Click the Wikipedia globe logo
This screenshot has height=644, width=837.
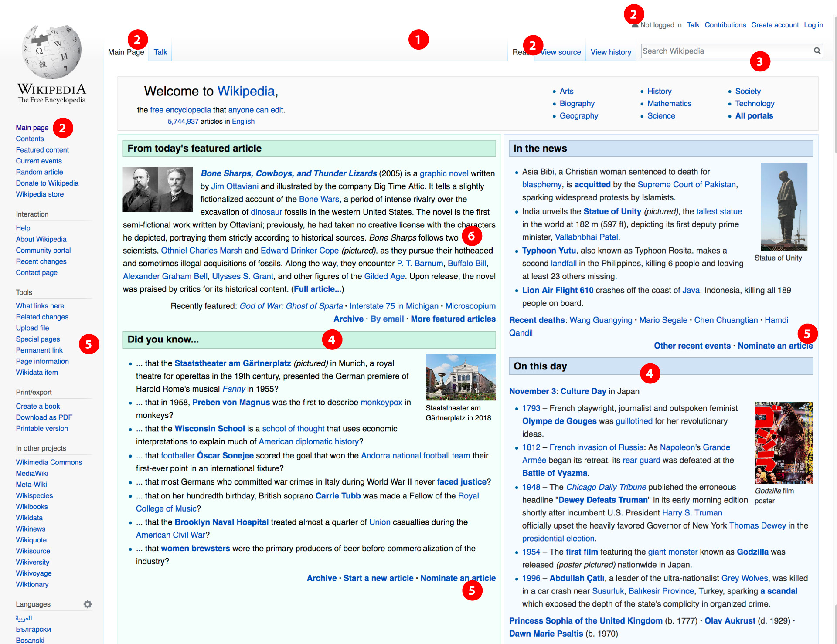click(x=52, y=51)
